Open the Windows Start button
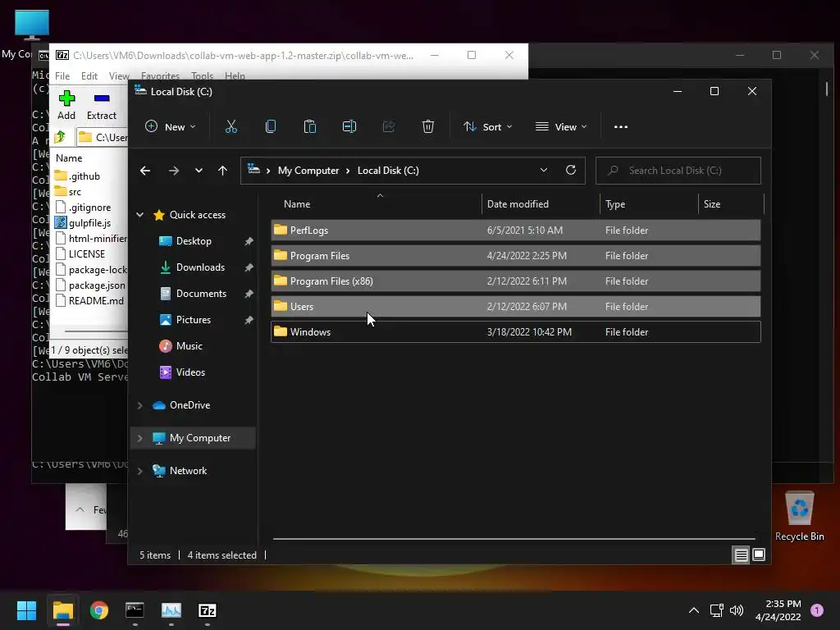 pos(26,610)
